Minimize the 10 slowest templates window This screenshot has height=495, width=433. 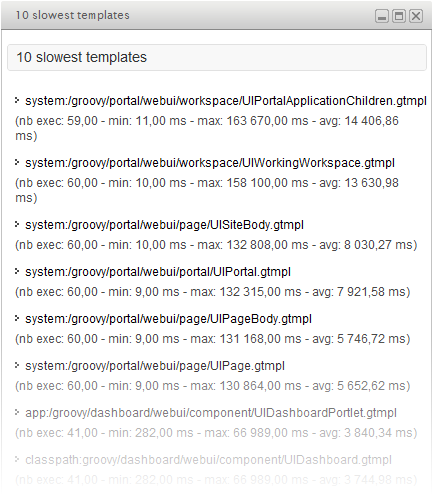click(x=382, y=16)
